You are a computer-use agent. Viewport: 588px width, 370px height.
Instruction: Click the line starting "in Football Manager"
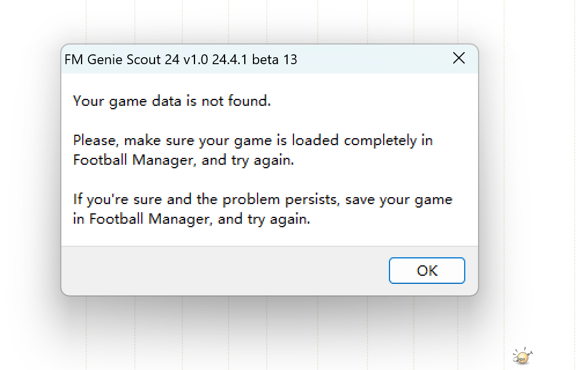click(192, 219)
